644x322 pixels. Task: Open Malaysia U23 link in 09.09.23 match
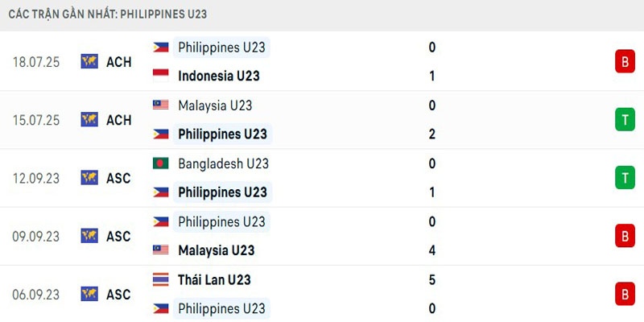tap(215, 250)
